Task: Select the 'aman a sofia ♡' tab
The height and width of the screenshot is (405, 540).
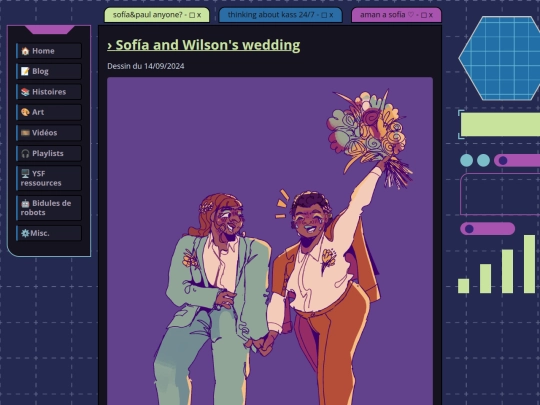Action: pos(396,15)
